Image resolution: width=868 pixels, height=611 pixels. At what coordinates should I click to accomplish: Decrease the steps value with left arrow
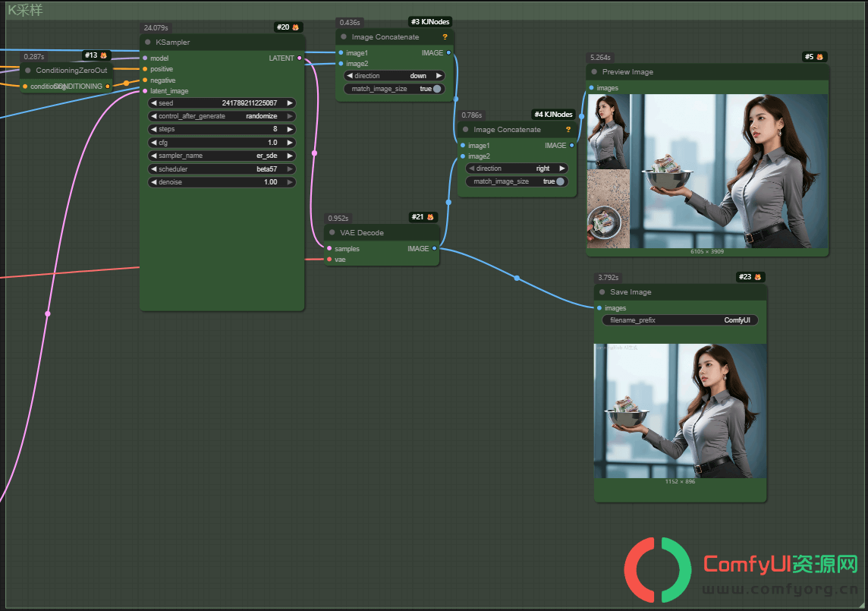tap(154, 129)
